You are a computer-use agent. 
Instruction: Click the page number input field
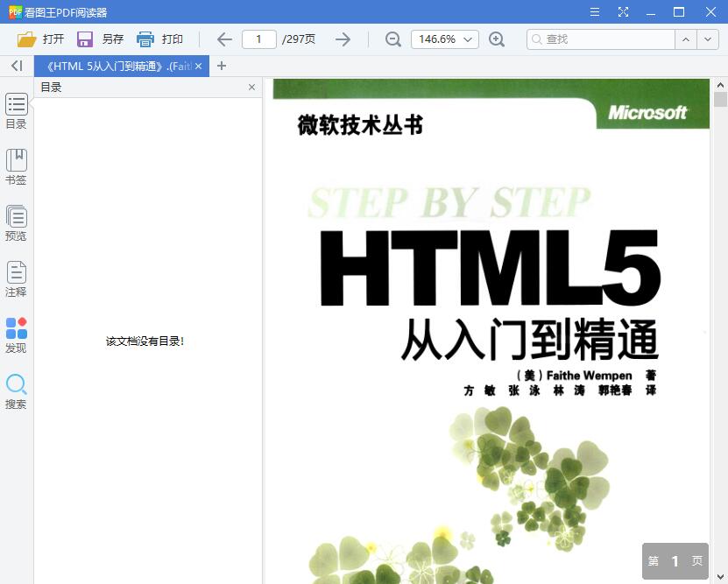pyautogui.click(x=259, y=39)
